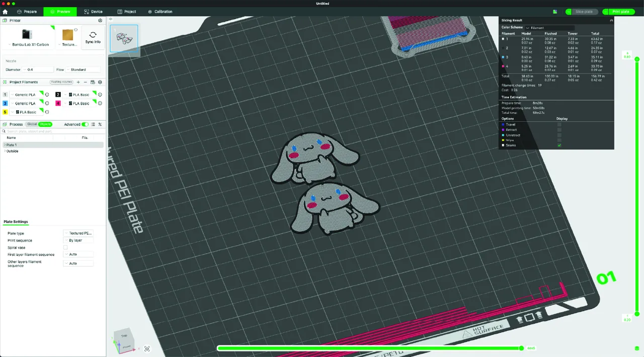
Task: Switch to the Preview tab
Action: 60,12
